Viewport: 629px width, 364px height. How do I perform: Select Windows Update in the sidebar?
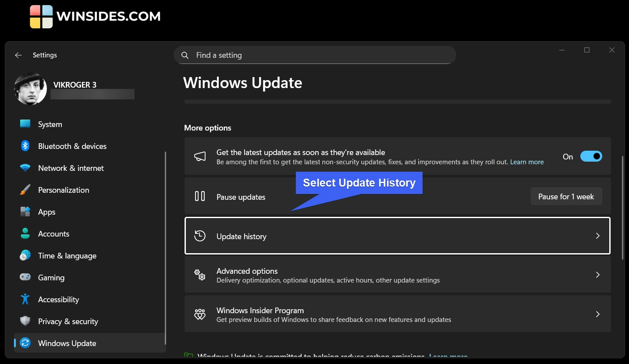67,343
